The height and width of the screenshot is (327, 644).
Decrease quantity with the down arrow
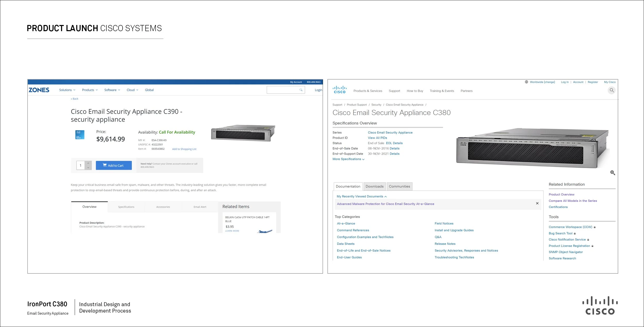click(x=88, y=168)
